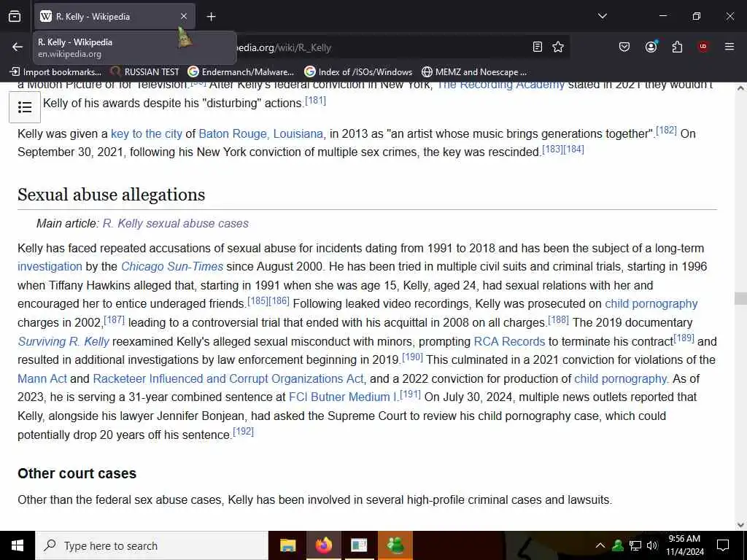Open the clock showing 9:56 AM

click(684, 545)
